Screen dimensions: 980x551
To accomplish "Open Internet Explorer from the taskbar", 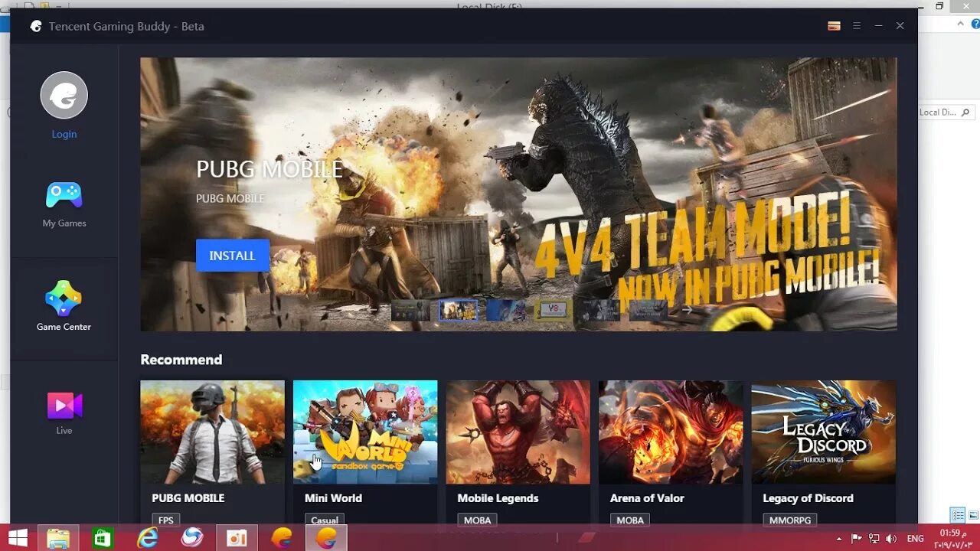I will [147, 538].
